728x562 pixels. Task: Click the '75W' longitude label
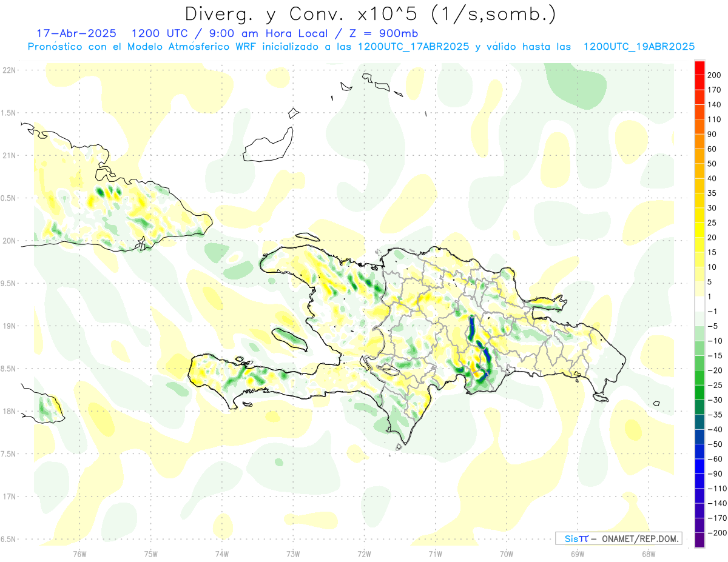(x=151, y=554)
